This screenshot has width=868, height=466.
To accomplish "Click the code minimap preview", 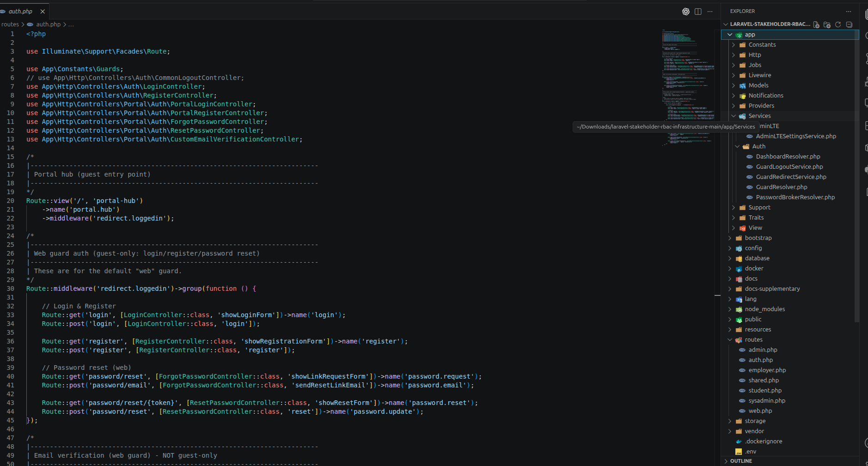I will 688,88.
